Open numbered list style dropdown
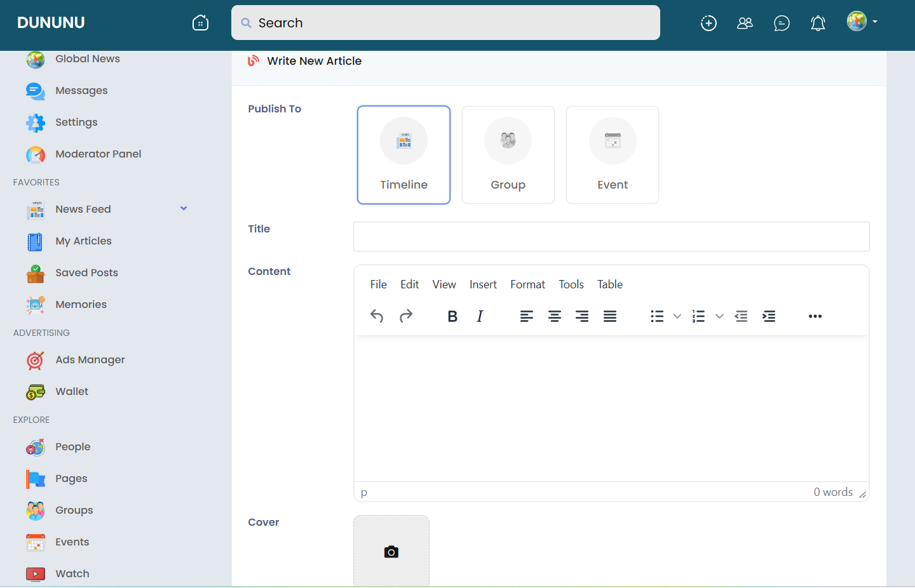 (719, 316)
